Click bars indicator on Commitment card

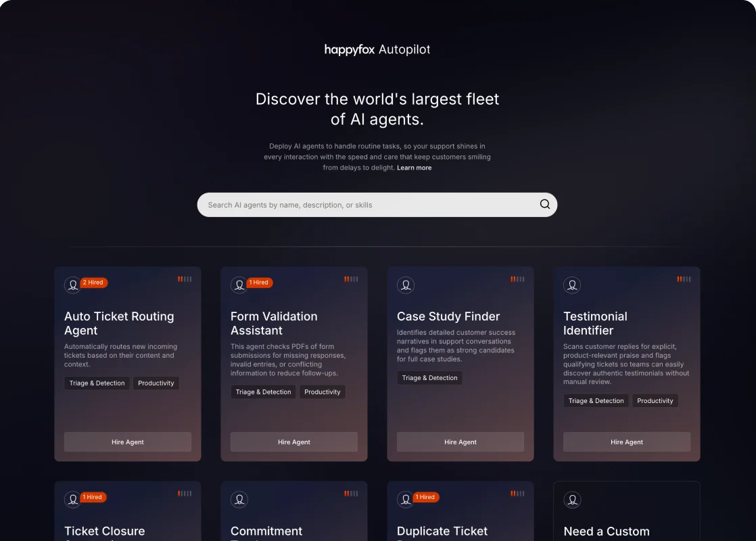click(351, 494)
